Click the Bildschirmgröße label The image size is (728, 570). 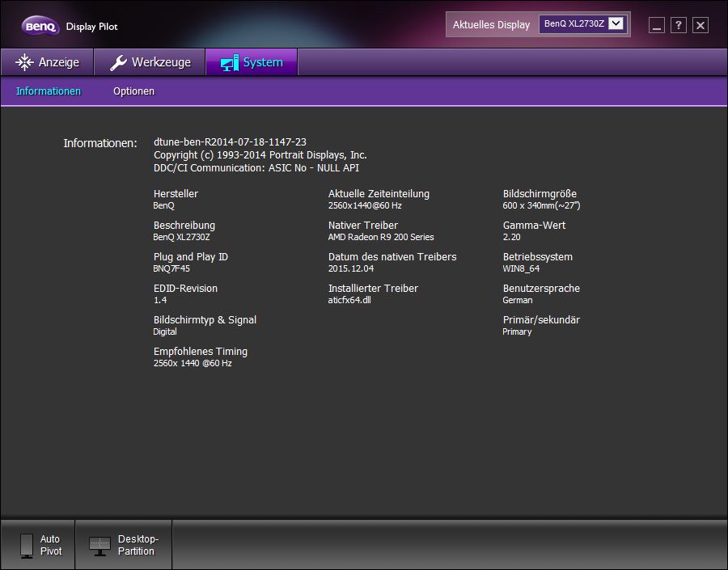tap(540, 193)
